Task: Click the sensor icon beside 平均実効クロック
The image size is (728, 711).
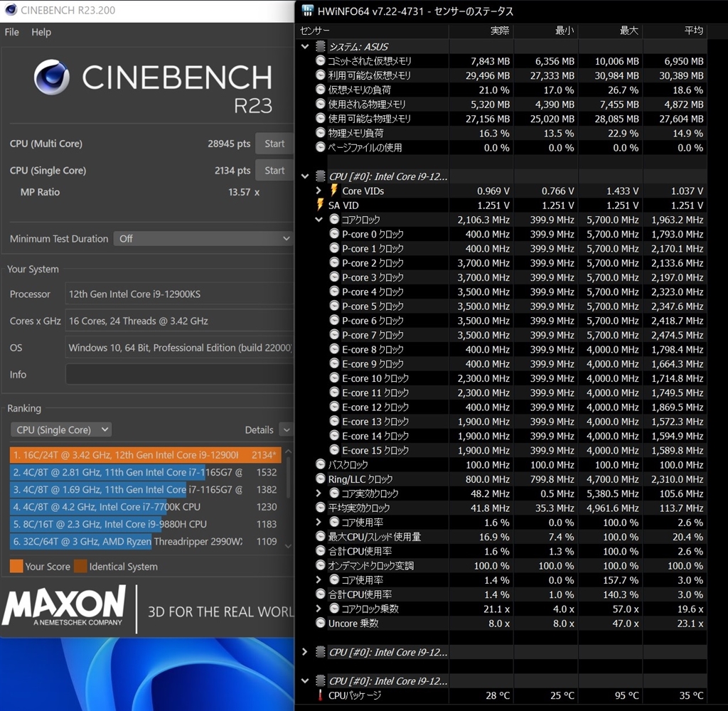Action: (321, 508)
